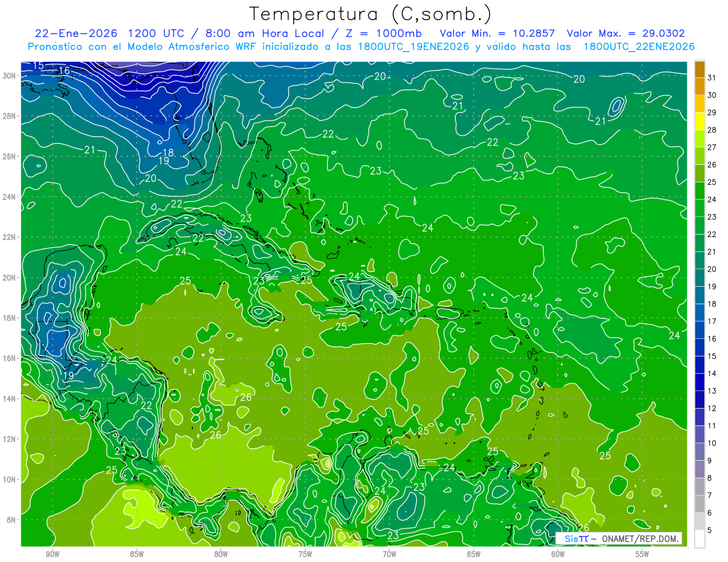Select "Valor Min. = 10.2857" text
This screenshot has height=562, width=728.
(497, 33)
